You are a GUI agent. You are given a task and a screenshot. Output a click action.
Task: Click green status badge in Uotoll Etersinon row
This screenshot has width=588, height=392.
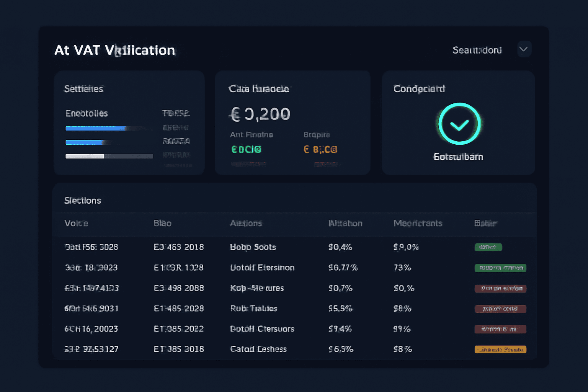point(500,268)
